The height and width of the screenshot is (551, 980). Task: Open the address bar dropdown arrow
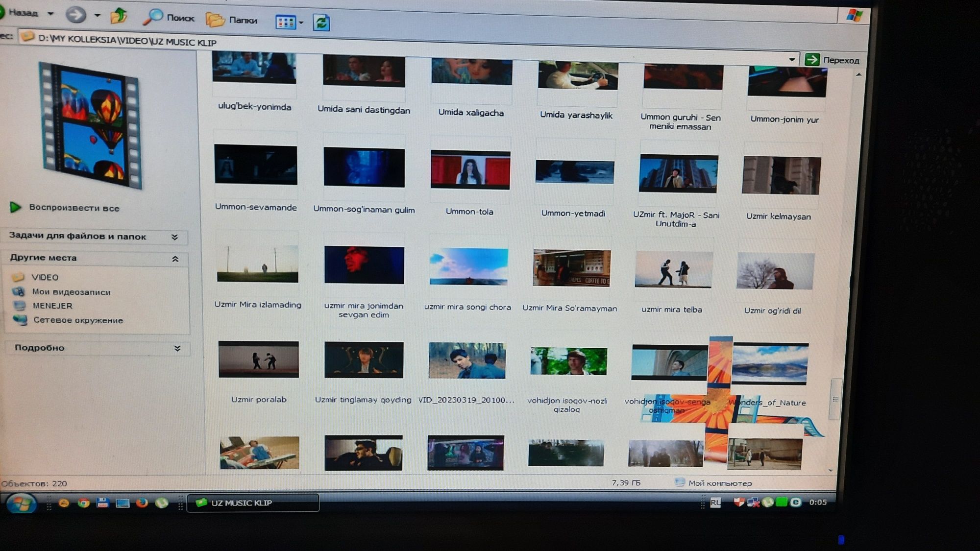(792, 59)
